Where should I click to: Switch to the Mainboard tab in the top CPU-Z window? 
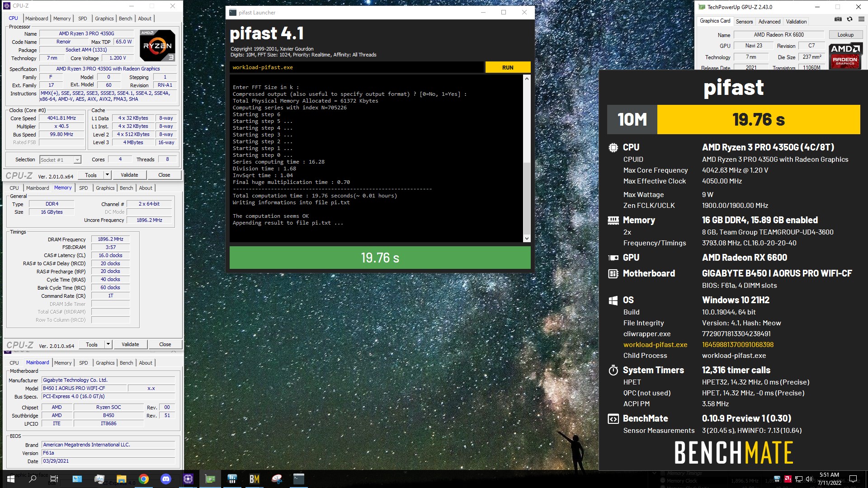(x=37, y=19)
